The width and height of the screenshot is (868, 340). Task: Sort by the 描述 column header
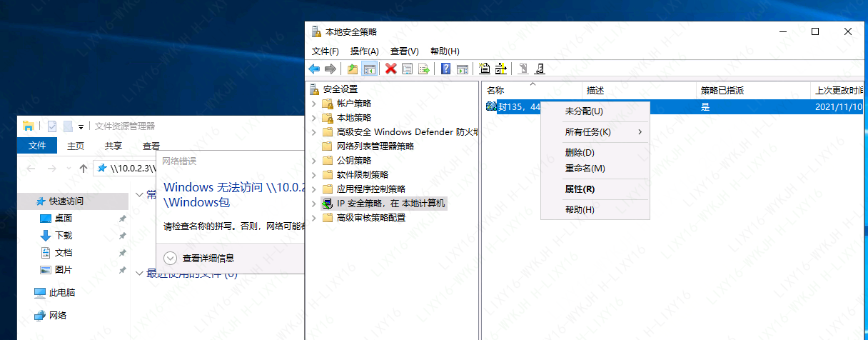pos(639,91)
